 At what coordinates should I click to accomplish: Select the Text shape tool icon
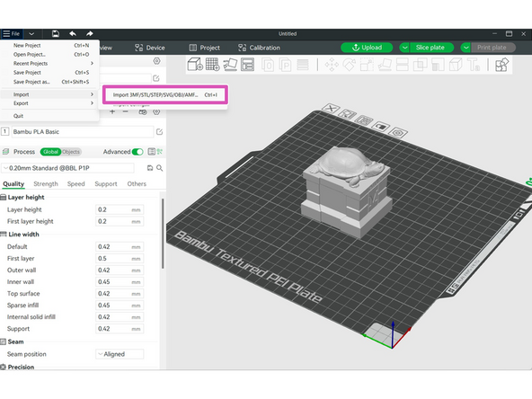tap(474, 65)
